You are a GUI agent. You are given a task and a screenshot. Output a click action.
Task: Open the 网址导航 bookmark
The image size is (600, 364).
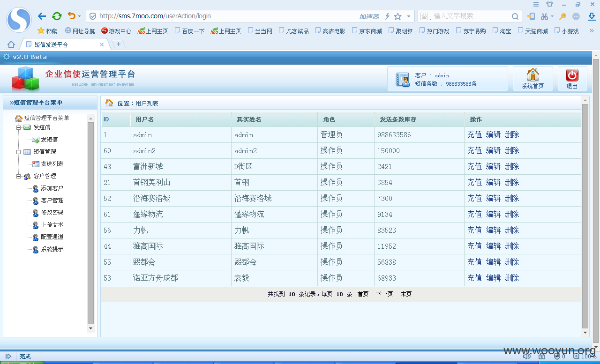point(80,31)
